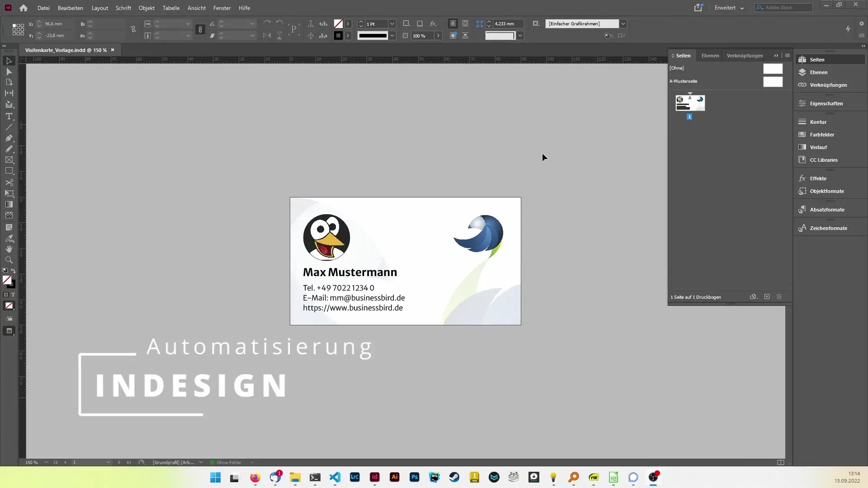Activate the Rectangle Frame tool

pos(9,160)
